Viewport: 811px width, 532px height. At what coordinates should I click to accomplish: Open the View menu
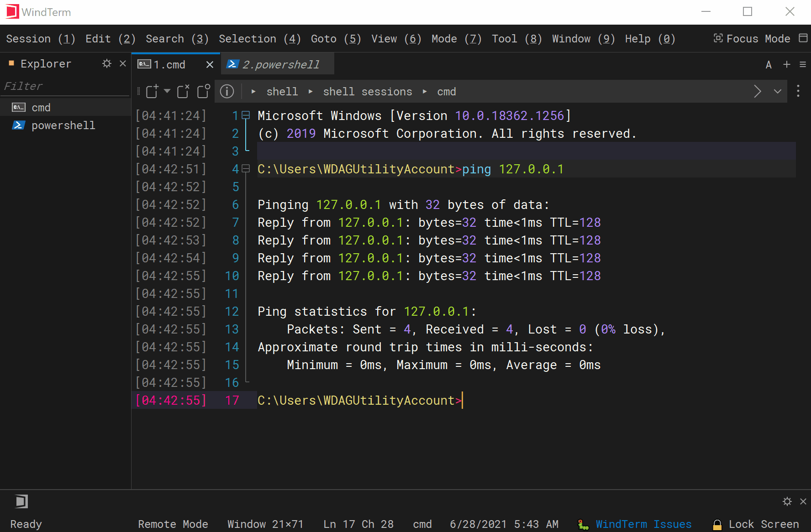(x=396, y=39)
